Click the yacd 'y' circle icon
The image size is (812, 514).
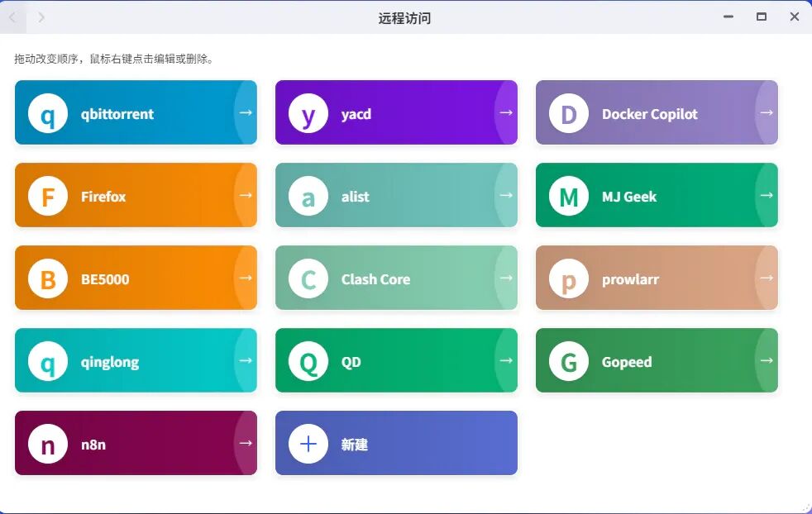point(308,113)
